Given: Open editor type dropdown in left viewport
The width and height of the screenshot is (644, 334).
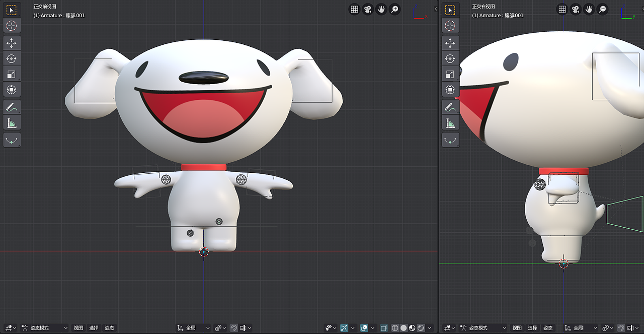Looking at the screenshot, I should (11, 328).
